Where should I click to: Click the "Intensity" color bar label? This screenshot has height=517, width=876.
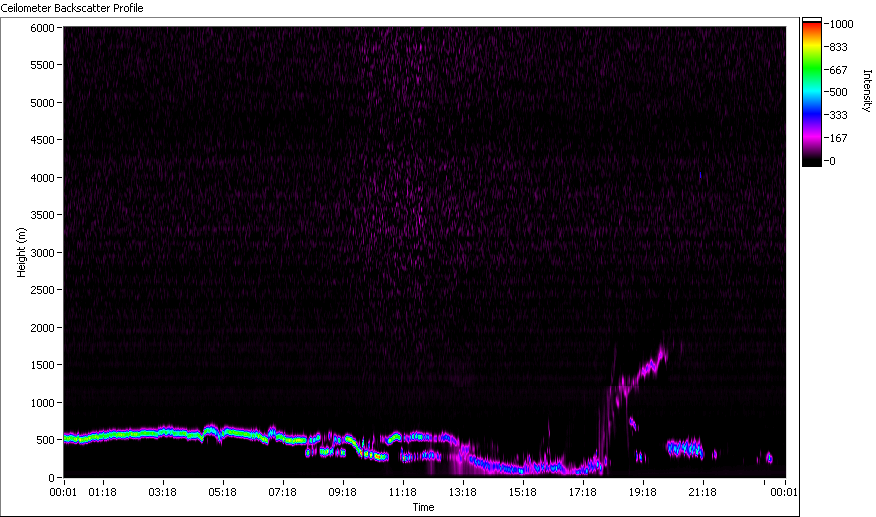[867, 91]
